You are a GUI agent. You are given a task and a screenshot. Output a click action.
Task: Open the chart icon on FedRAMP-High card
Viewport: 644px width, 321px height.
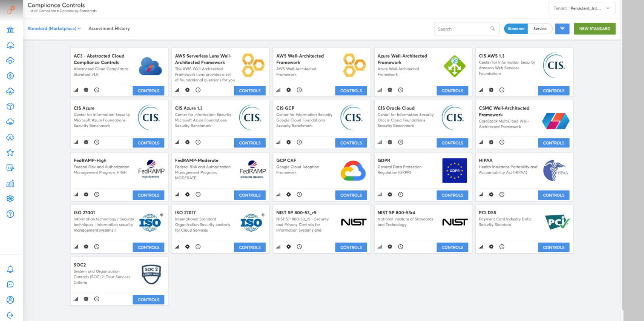pyautogui.click(x=76, y=195)
